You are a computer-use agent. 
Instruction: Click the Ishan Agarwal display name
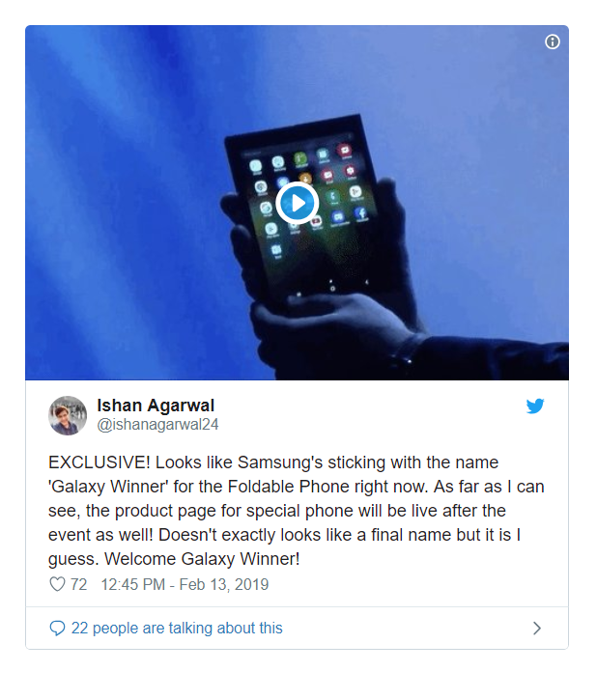point(156,406)
